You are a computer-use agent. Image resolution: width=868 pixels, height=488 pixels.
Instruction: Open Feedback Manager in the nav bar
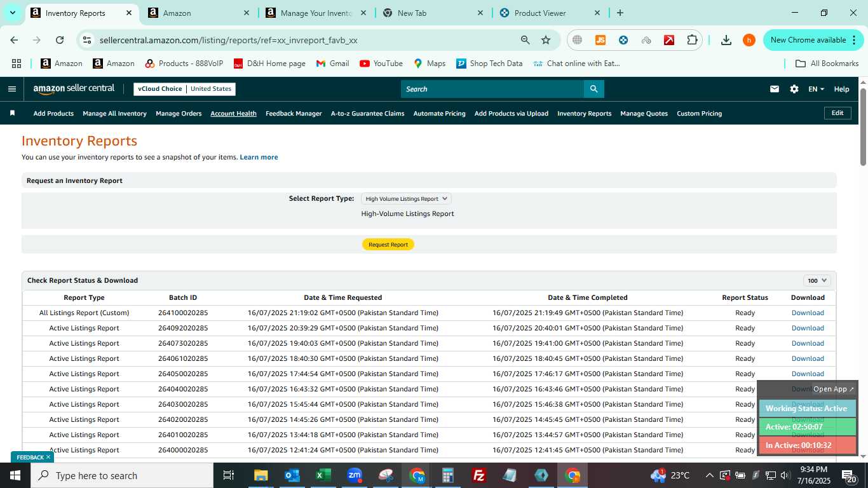(294, 113)
